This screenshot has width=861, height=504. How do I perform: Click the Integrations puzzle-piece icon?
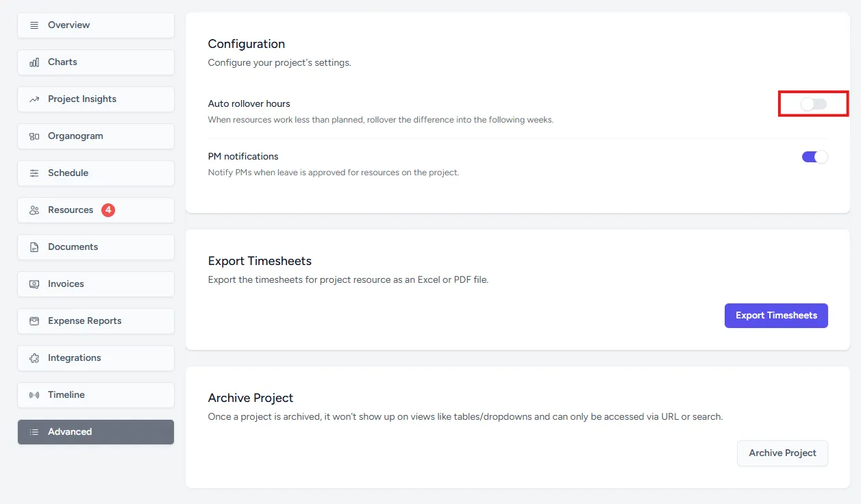point(34,358)
